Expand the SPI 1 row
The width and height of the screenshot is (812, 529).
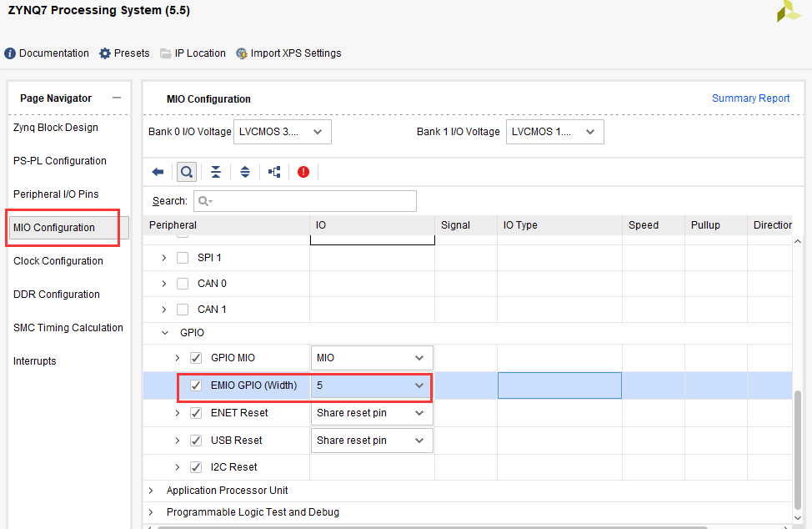(164, 258)
